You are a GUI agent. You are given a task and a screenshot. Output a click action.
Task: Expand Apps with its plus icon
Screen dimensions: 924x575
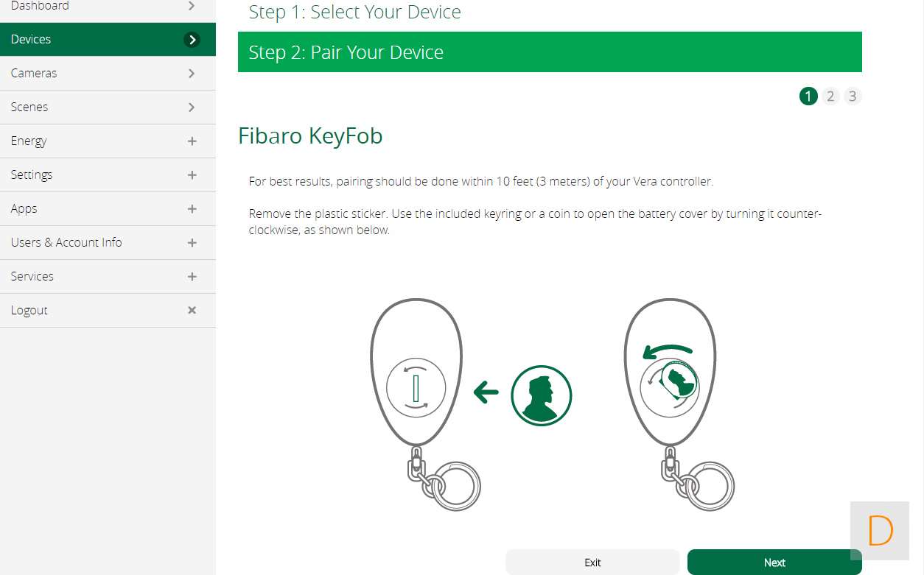(192, 209)
